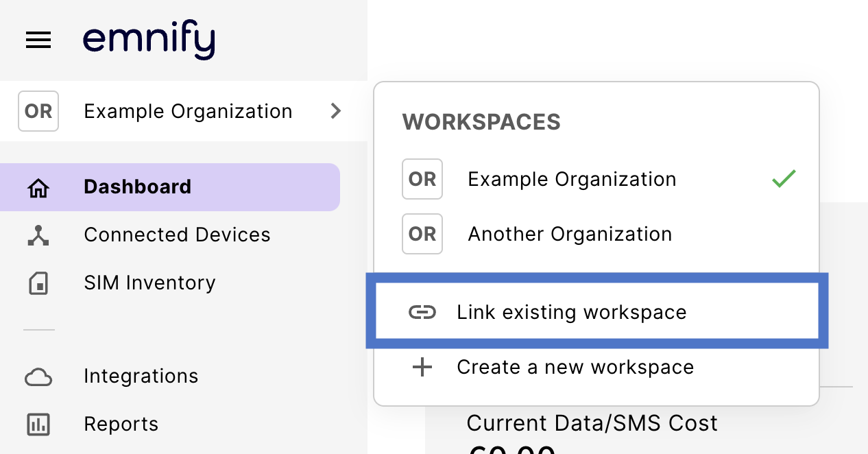Click the plus icon for new workspace
This screenshot has height=454, width=868.
click(x=422, y=368)
